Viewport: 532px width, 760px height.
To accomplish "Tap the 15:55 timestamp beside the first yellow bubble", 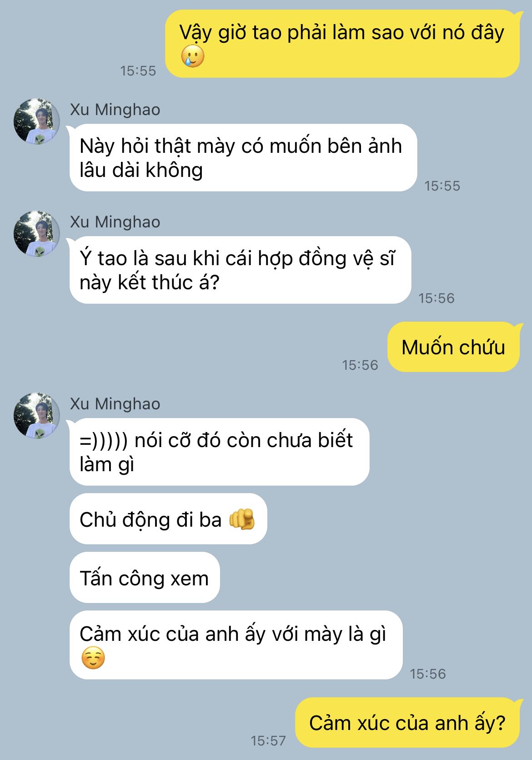I will (x=138, y=70).
